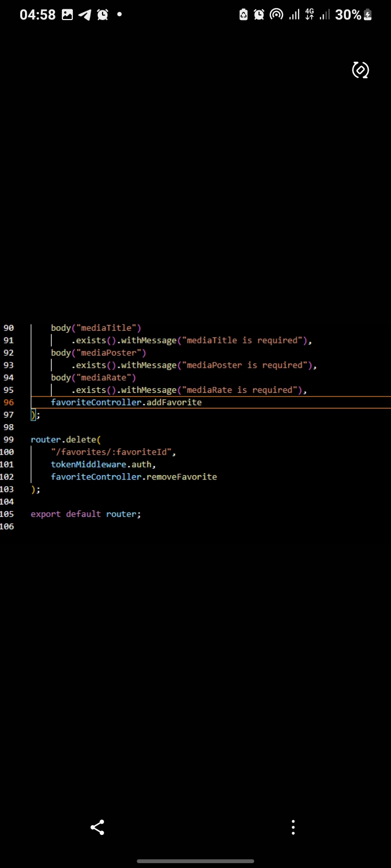The image size is (391, 868).
Task: Tap the auto-rotate screen icon
Action: (361, 70)
